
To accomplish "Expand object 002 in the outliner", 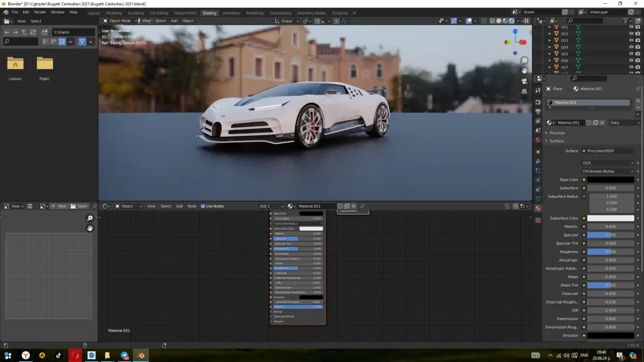I will click(x=550, y=34).
